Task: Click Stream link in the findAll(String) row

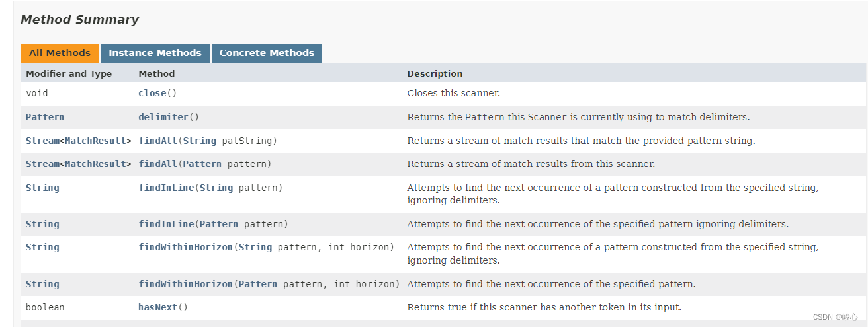Action: (x=42, y=141)
